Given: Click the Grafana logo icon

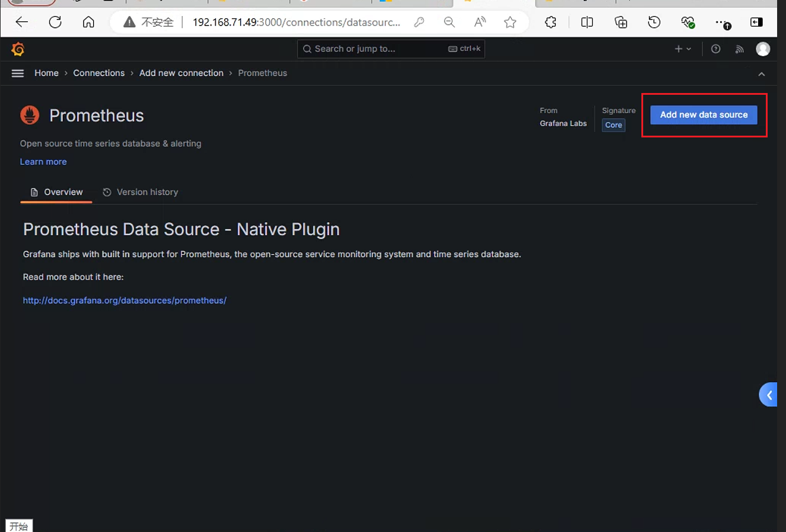Looking at the screenshot, I should tap(18, 49).
